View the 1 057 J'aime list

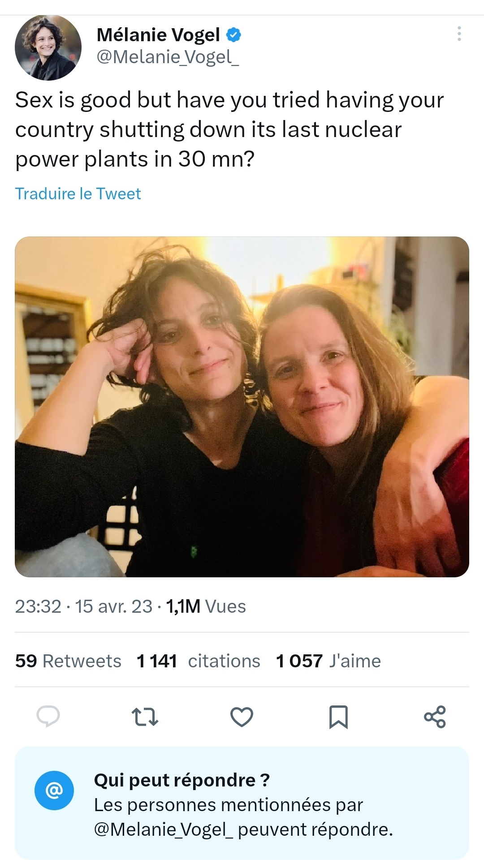[x=328, y=661]
